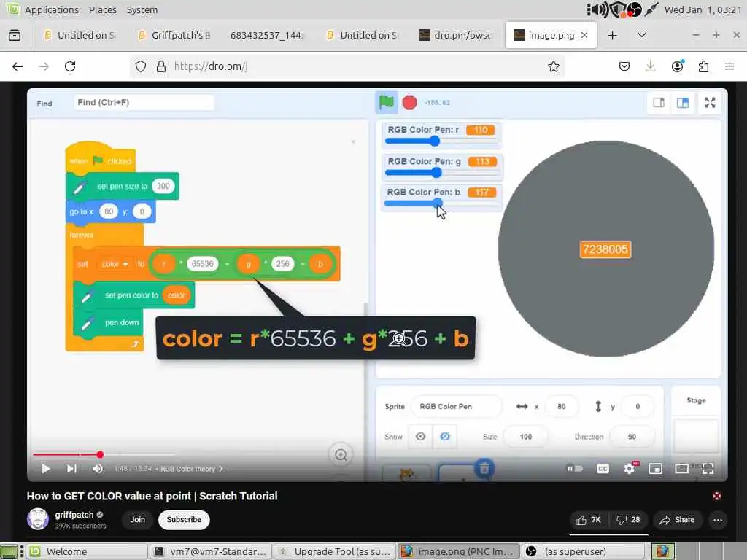
Task: Hide sprite with crossed eye icon
Action: point(445,437)
